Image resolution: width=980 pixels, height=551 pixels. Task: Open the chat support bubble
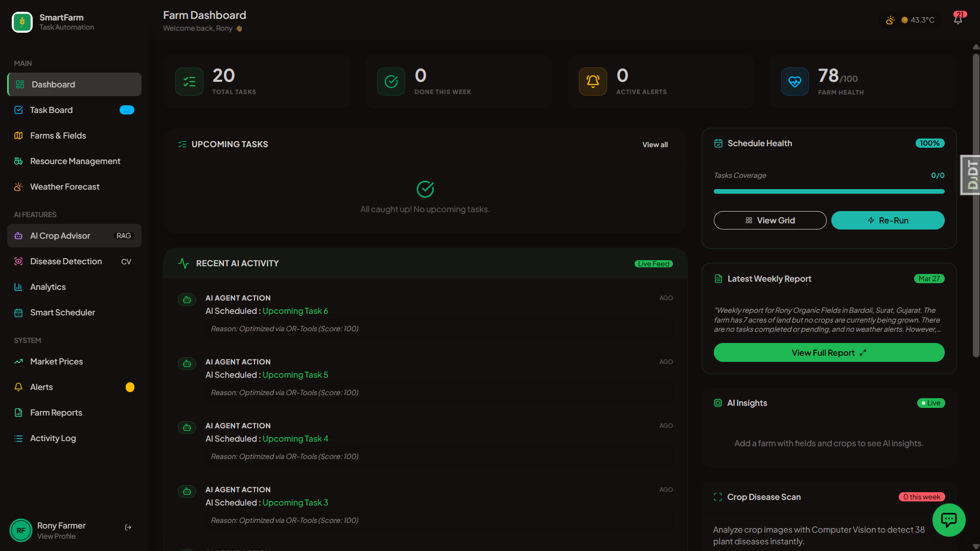coord(948,520)
